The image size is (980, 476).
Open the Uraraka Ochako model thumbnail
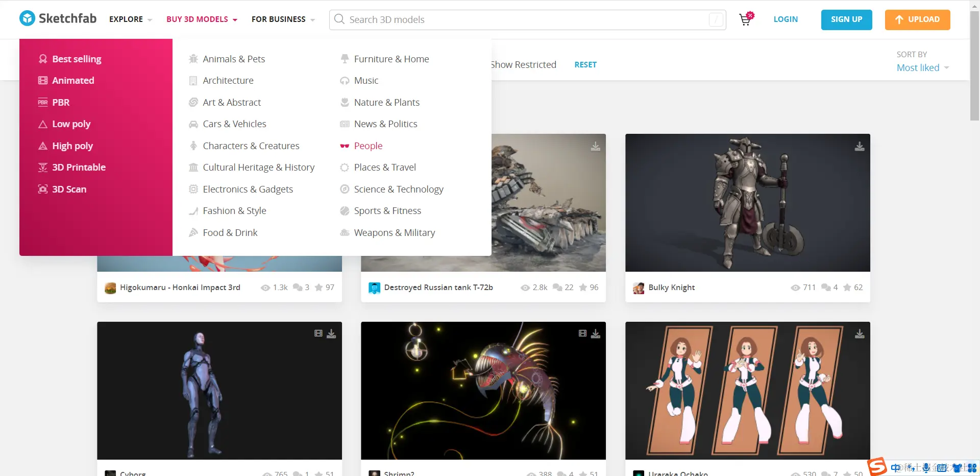[748, 391]
